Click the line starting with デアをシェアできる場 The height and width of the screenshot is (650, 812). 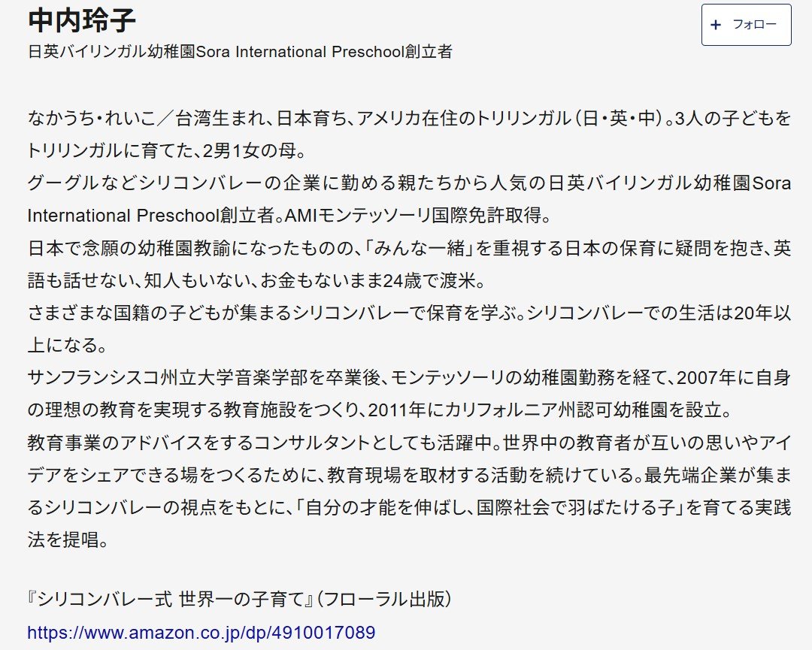409,473
